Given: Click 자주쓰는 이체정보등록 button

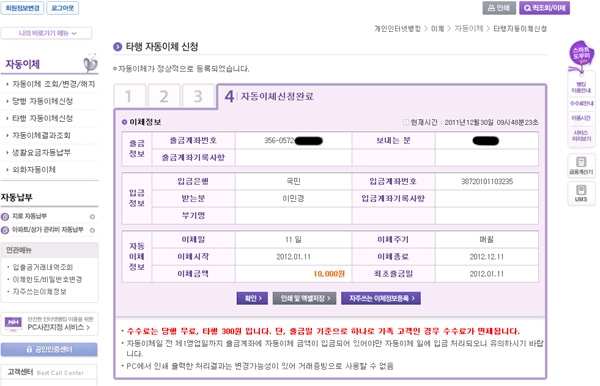Looking at the screenshot, I should click(381, 298).
